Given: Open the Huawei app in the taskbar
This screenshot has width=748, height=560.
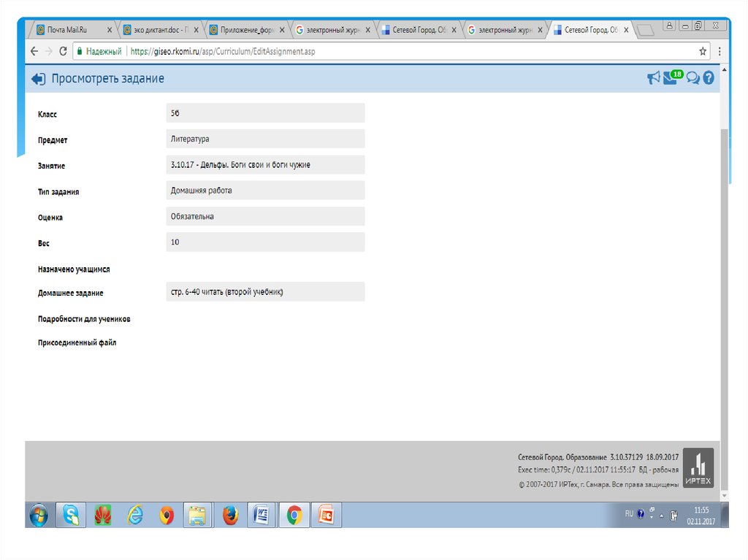Looking at the screenshot, I should click(x=103, y=515).
